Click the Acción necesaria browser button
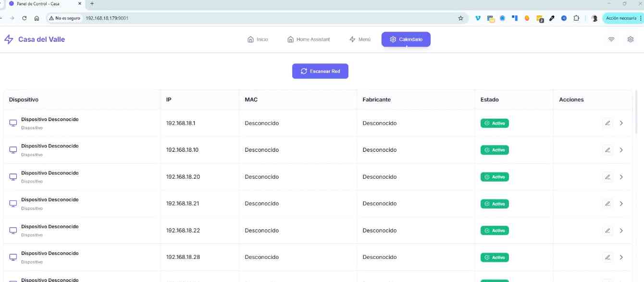Screen dimensions: 644x282 pyautogui.click(x=621, y=18)
